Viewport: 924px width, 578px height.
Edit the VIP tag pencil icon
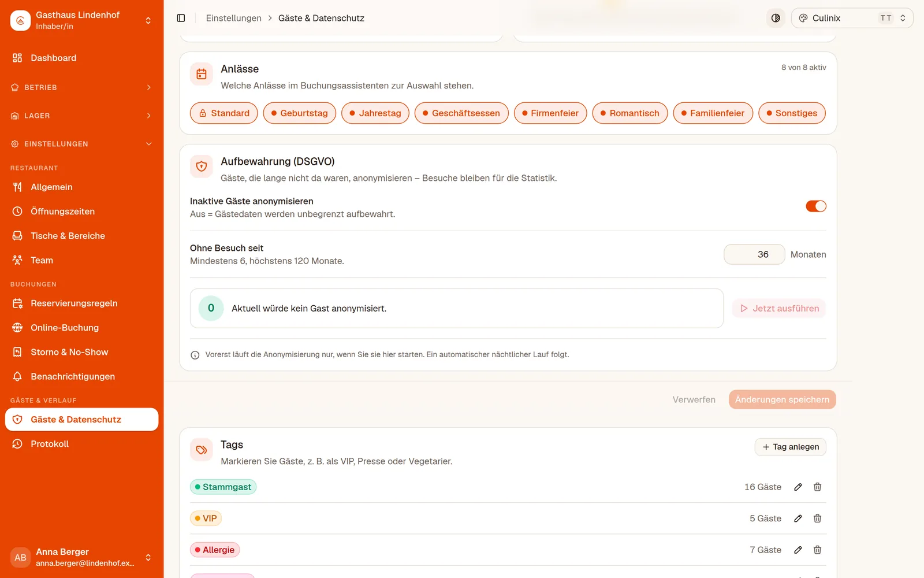[798, 518]
